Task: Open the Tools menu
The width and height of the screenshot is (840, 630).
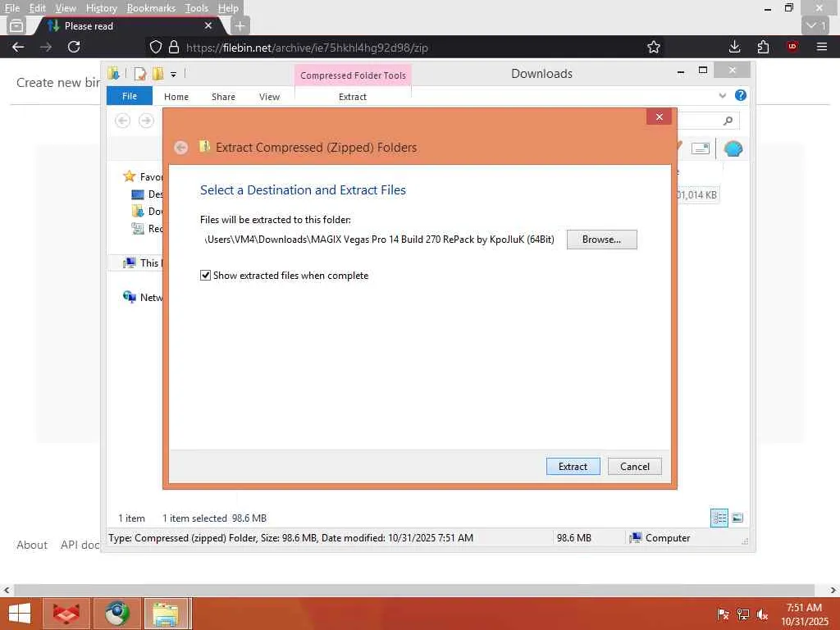Action: (x=197, y=8)
